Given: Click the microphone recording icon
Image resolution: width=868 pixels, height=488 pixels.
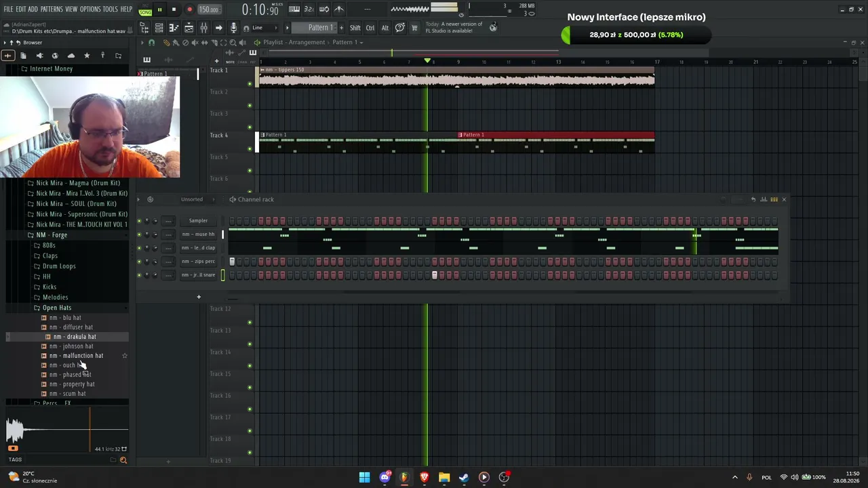Looking at the screenshot, I should coord(233,28).
